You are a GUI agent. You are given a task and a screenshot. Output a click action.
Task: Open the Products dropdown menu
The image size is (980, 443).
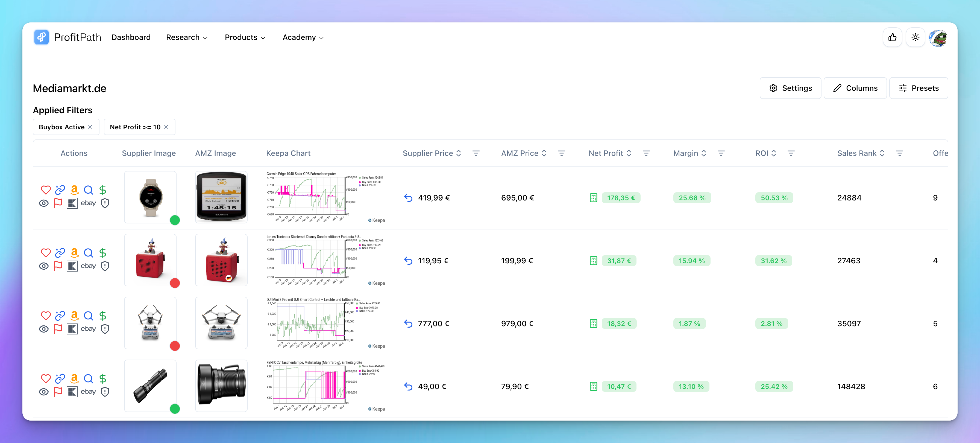[x=245, y=37]
